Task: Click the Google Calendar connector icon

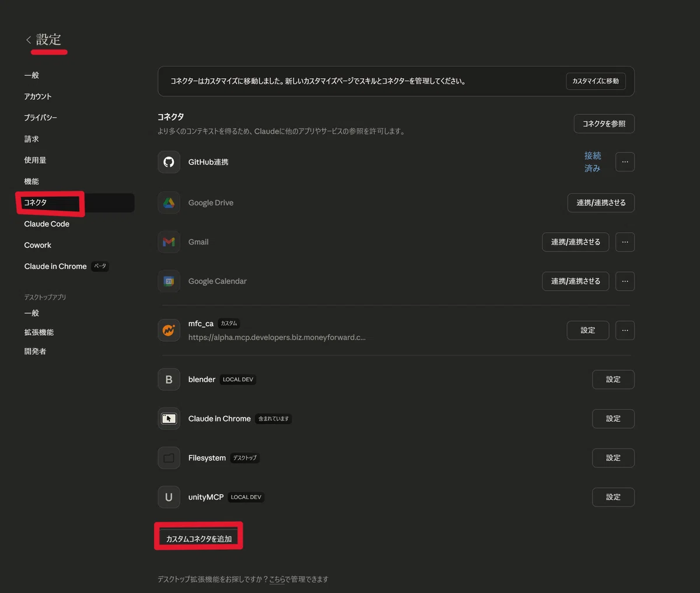Action: click(x=169, y=281)
